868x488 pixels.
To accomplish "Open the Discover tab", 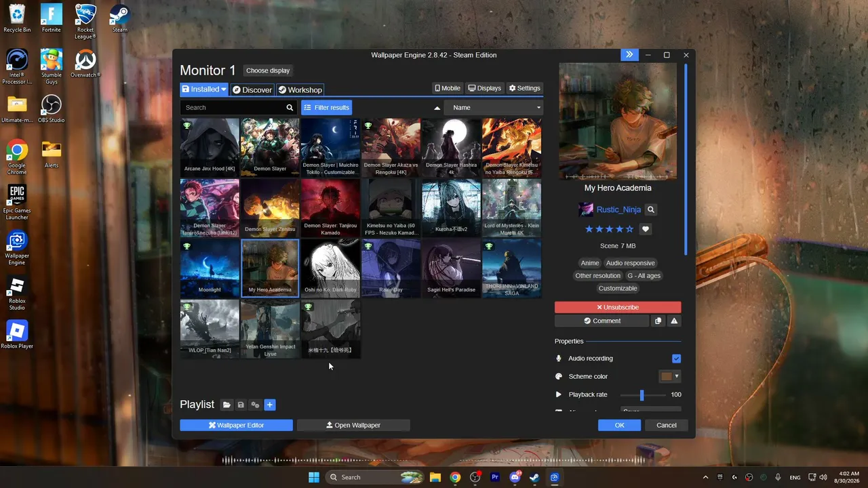I will tap(252, 89).
